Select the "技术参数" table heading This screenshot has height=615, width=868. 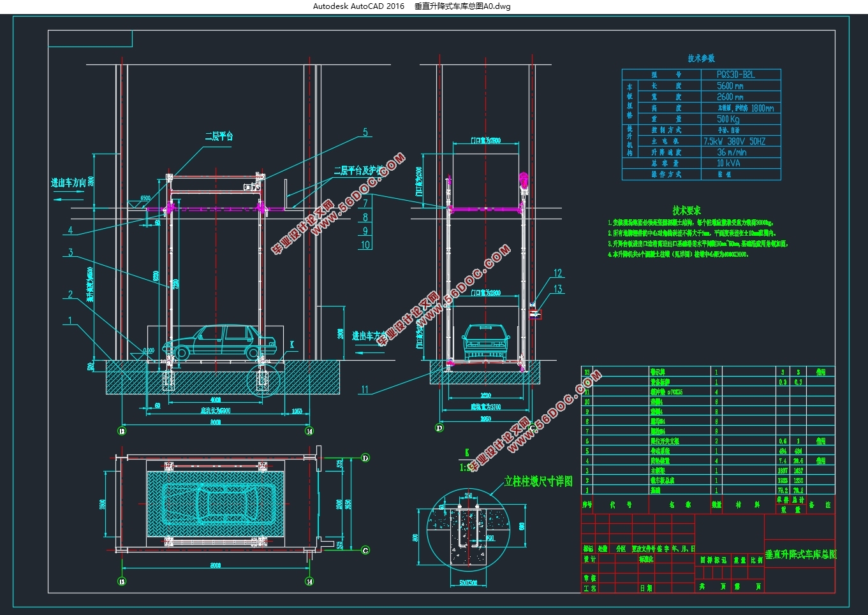701,58
